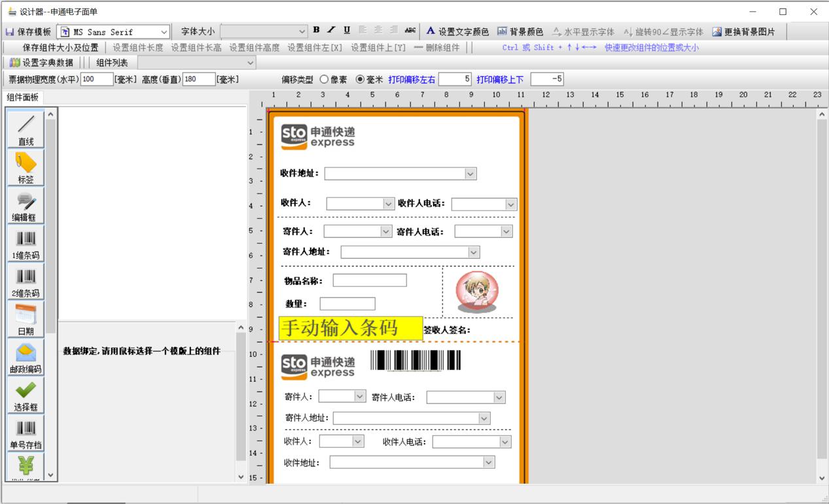Select the 标签 label tool

pyautogui.click(x=26, y=167)
